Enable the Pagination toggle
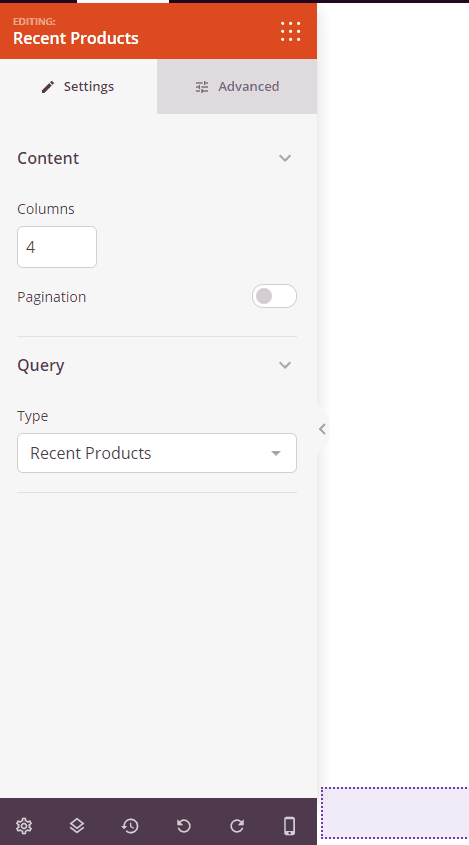This screenshot has height=845, width=469. [x=274, y=296]
